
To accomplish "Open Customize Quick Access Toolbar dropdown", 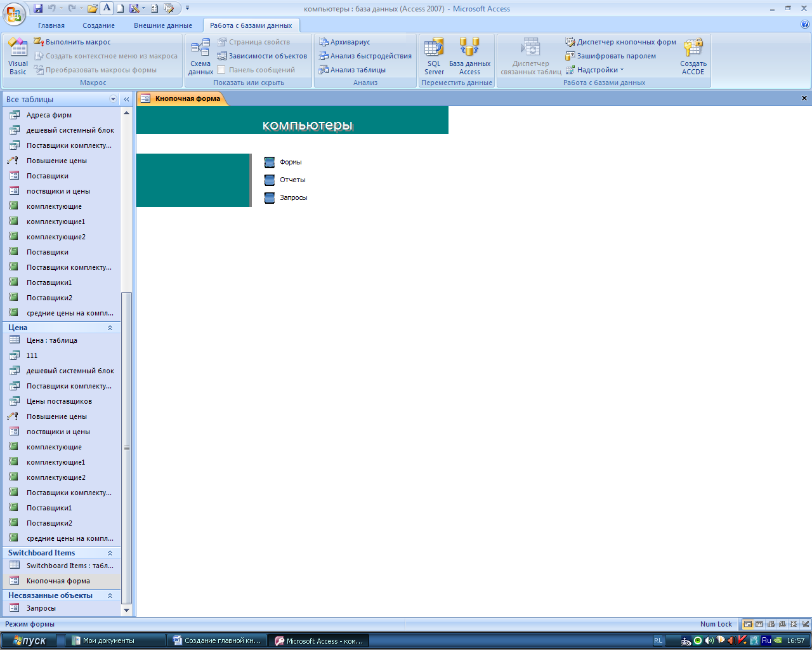I will click(x=187, y=8).
